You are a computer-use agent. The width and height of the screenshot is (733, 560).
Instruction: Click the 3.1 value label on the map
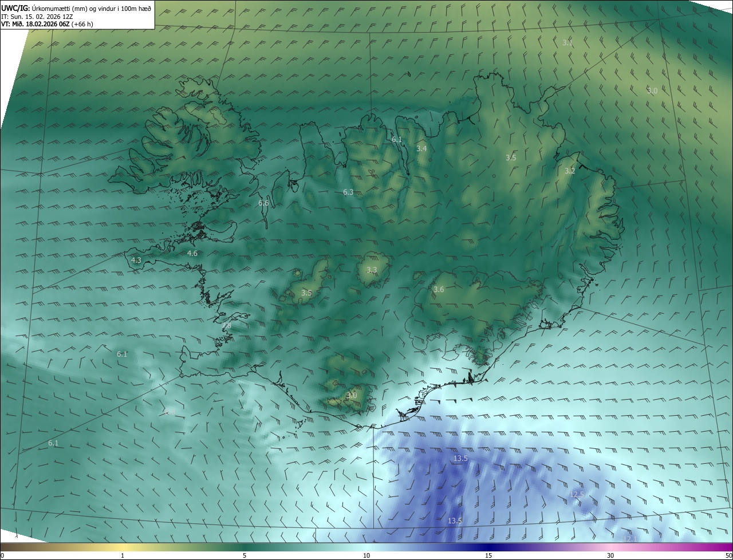point(568,43)
